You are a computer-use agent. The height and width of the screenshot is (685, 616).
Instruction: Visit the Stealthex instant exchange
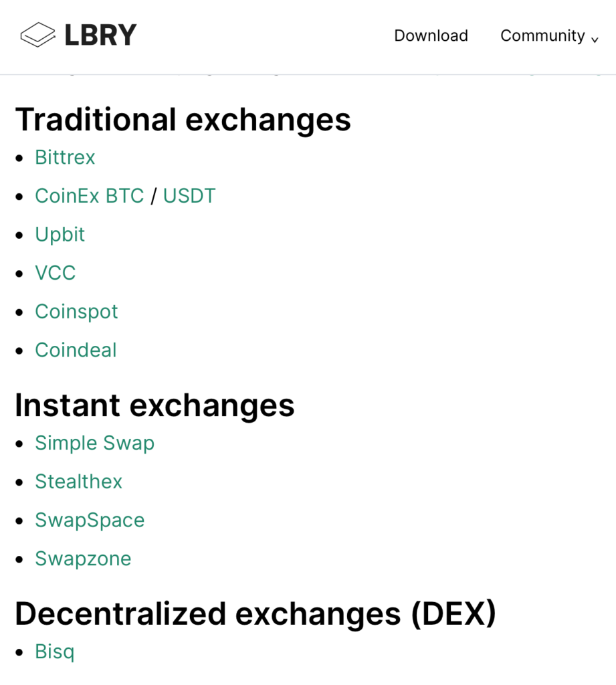point(79,482)
